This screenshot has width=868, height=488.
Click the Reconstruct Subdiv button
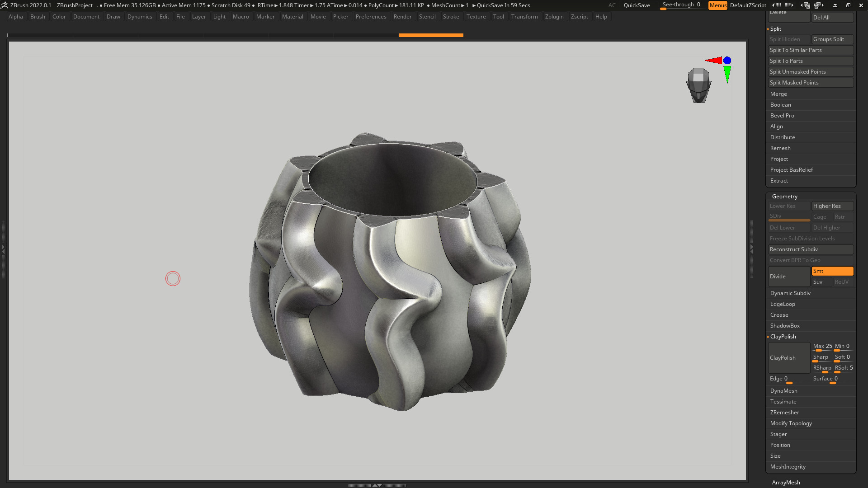click(811, 249)
